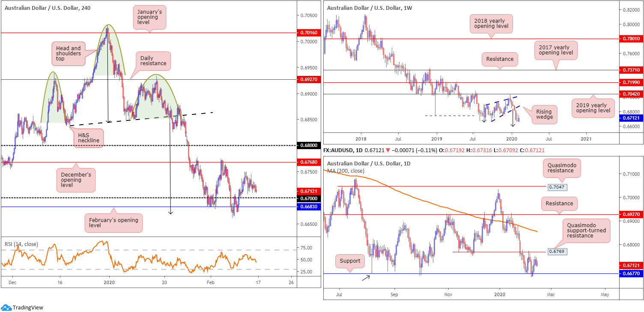The height and width of the screenshot is (312, 644).
Task: Select the 0.71990 price label
Action: point(631,82)
